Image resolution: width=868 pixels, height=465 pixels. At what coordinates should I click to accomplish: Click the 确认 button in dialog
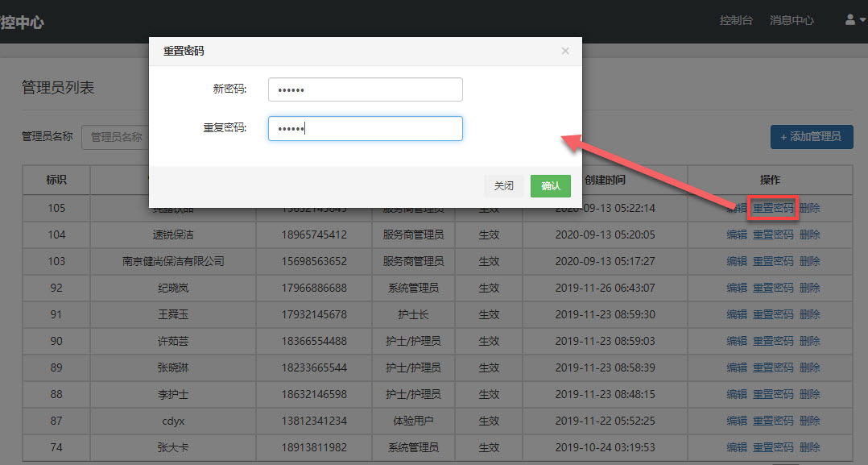(x=551, y=186)
